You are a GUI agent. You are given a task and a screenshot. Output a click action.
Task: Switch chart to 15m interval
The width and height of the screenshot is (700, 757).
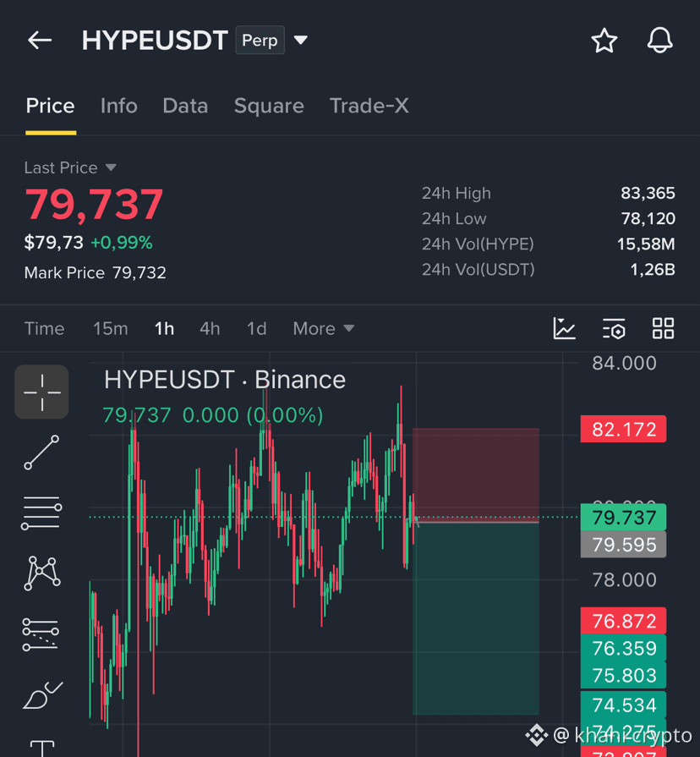[x=111, y=329]
